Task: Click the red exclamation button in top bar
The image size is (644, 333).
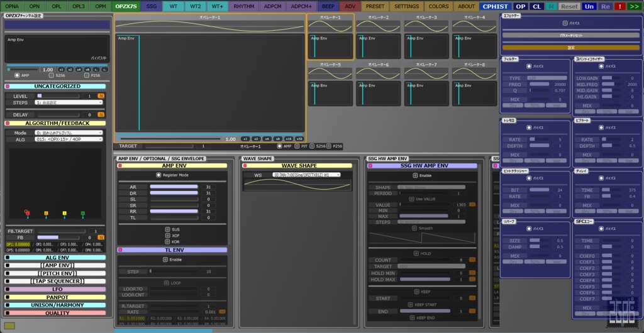Action: pyautogui.click(x=619, y=6)
